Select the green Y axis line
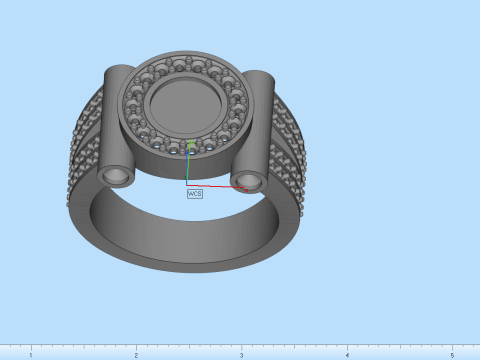The image size is (480, 360). point(189,163)
